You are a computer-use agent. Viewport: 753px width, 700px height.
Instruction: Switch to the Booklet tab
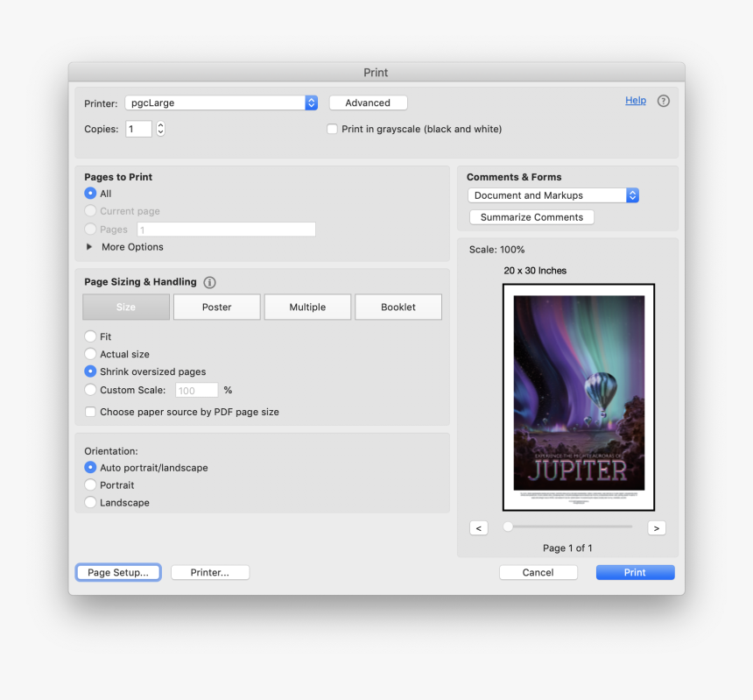[x=398, y=307]
